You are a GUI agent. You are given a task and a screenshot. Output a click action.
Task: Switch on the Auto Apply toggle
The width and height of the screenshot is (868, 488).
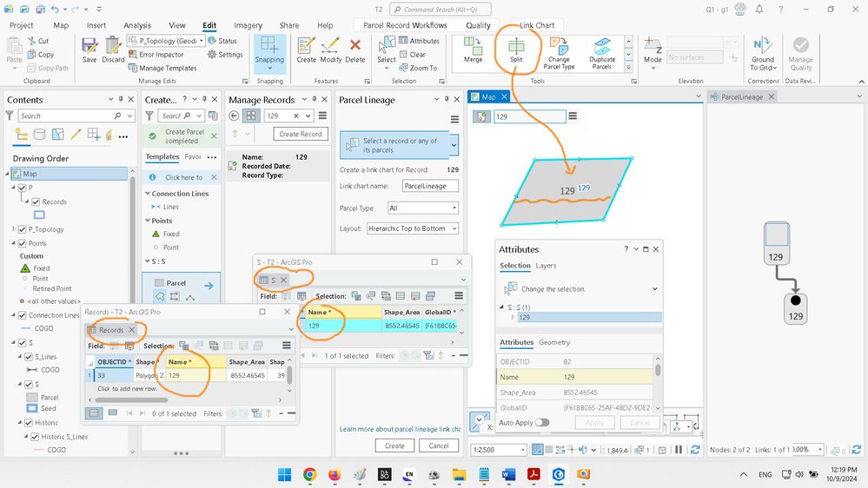542,423
